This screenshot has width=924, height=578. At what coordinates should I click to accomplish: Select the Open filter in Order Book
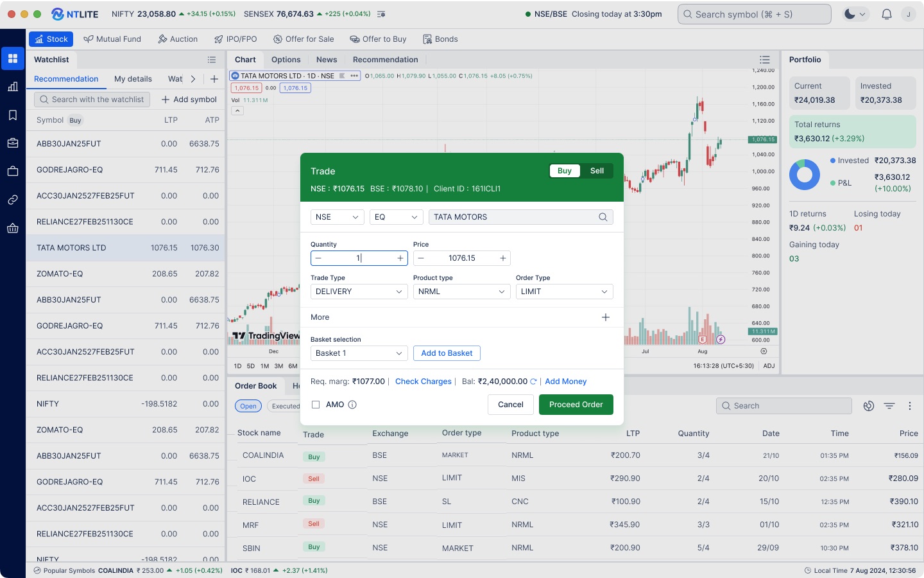(248, 406)
